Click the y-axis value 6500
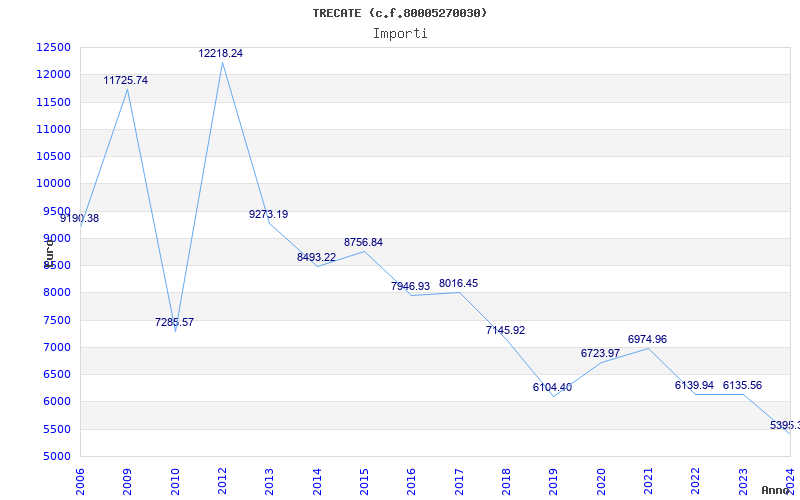Image resolution: width=800 pixels, height=500 pixels. pyautogui.click(x=58, y=374)
